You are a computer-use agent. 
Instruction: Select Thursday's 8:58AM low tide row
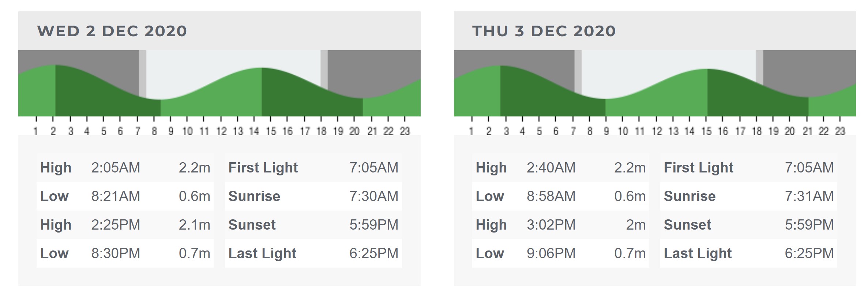coord(560,196)
